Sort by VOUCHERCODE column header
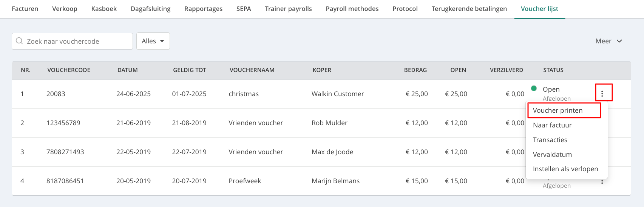 point(69,70)
